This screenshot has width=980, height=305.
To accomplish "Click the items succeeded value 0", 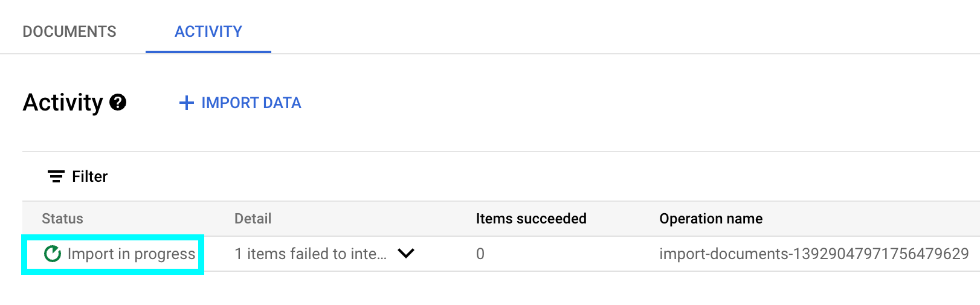I will (480, 254).
